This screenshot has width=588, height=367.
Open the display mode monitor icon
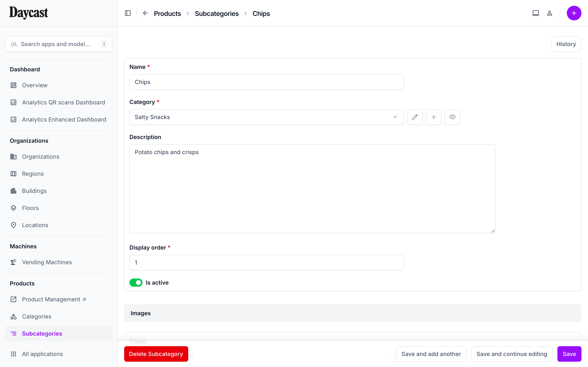pos(536,13)
